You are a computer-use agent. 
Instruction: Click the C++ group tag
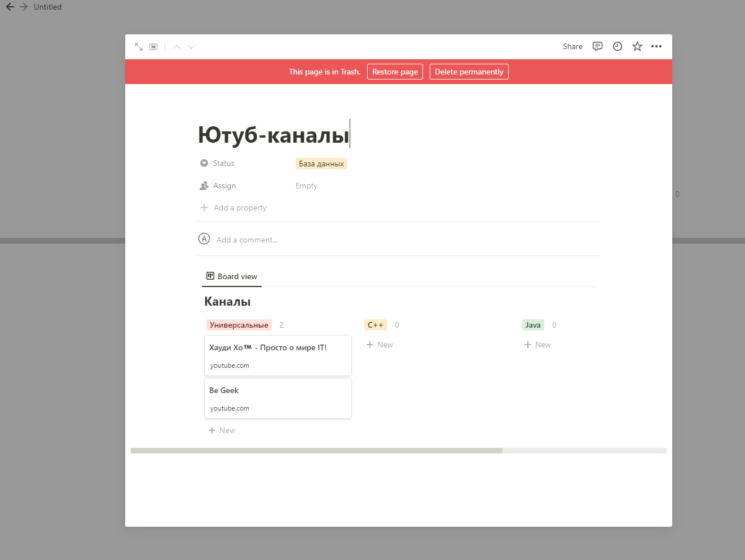coord(376,325)
